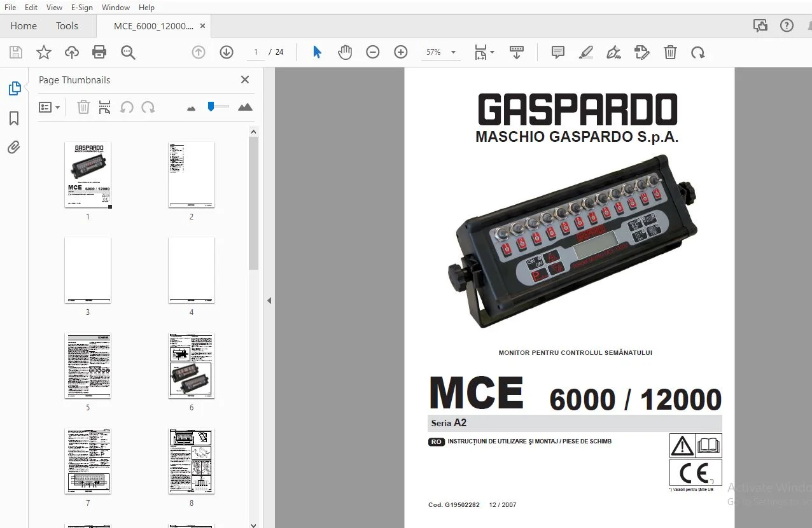Open the Attachments paperclip panel
812x528 pixels.
point(14,148)
